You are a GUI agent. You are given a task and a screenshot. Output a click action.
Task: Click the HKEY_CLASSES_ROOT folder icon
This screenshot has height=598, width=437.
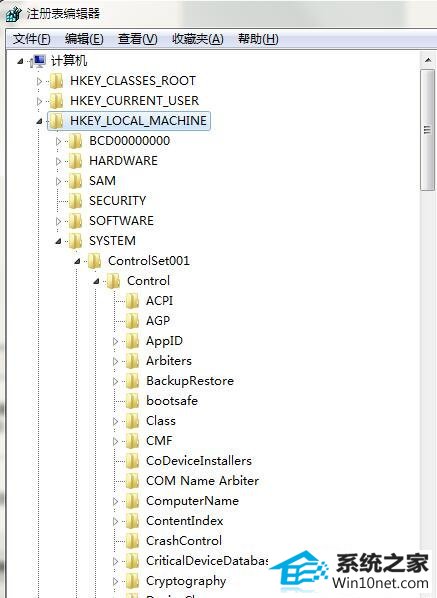pos(56,81)
